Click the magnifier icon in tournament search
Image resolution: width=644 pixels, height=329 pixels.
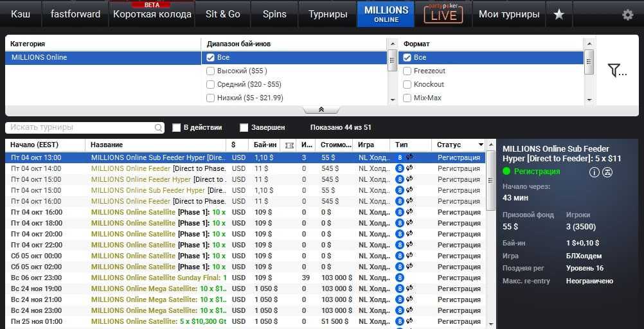158,128
